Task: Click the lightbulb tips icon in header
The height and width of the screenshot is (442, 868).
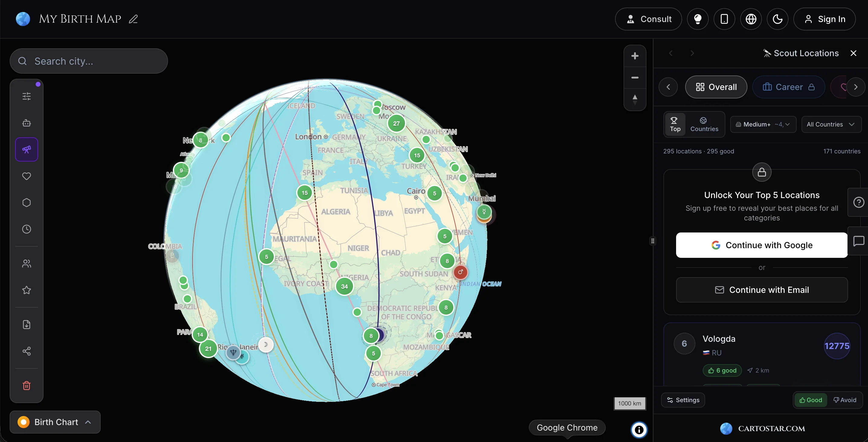Action: 698,19
